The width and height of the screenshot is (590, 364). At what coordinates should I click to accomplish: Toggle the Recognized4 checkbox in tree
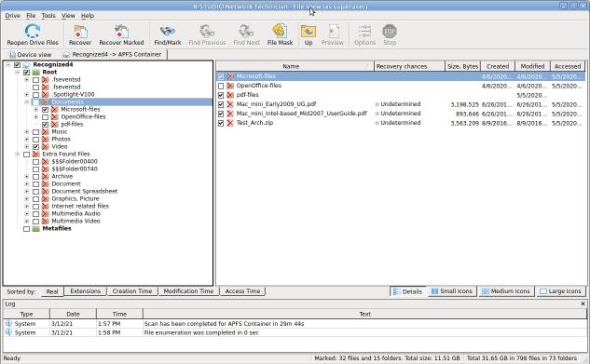click(x=17, y=65)
